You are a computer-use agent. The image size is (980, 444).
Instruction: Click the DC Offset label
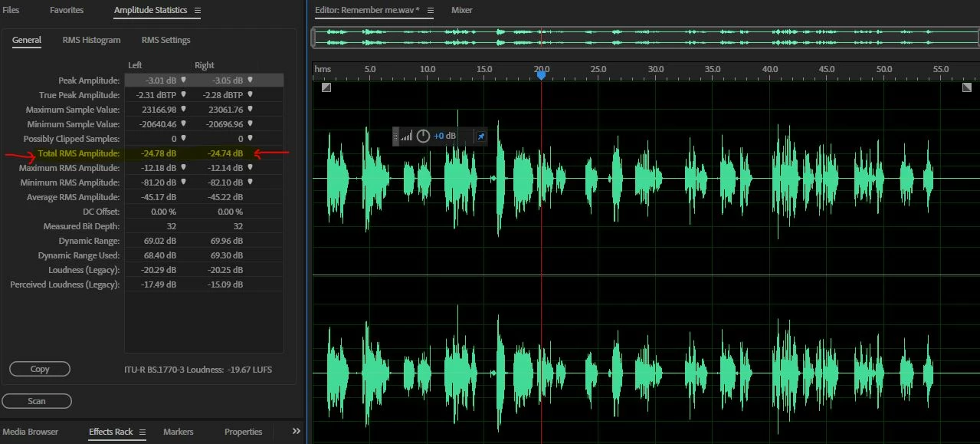[x=101, y=212]
